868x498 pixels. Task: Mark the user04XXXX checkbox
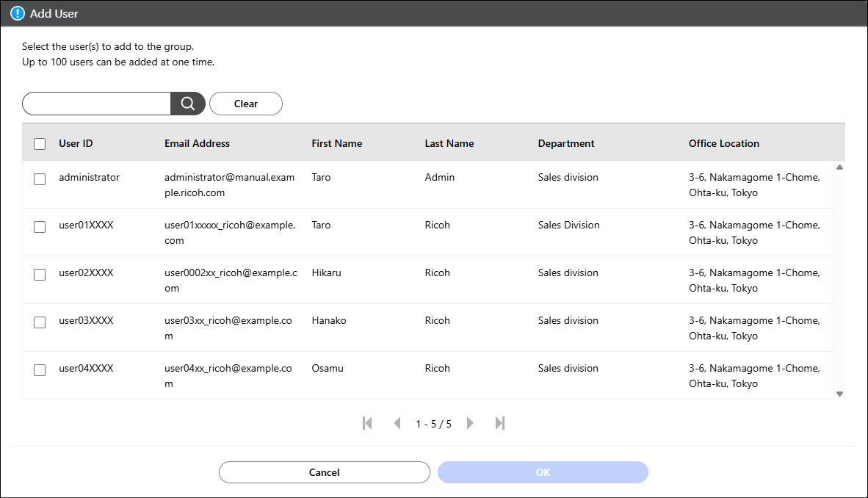point(40,369)
